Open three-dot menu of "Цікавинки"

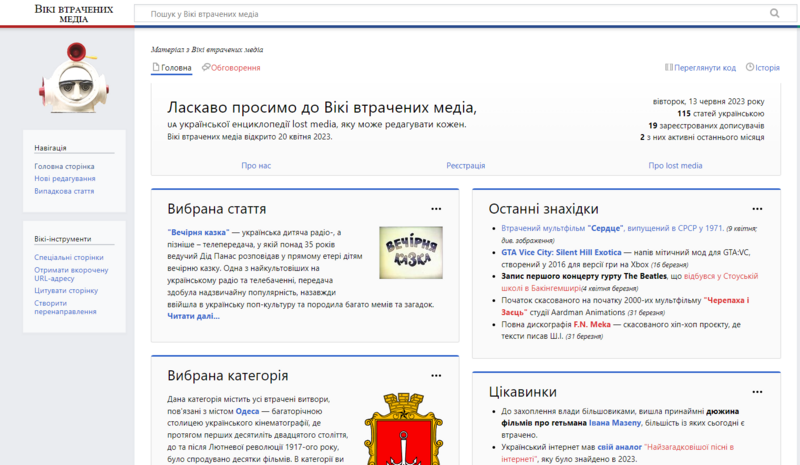(x=757, y=392)
